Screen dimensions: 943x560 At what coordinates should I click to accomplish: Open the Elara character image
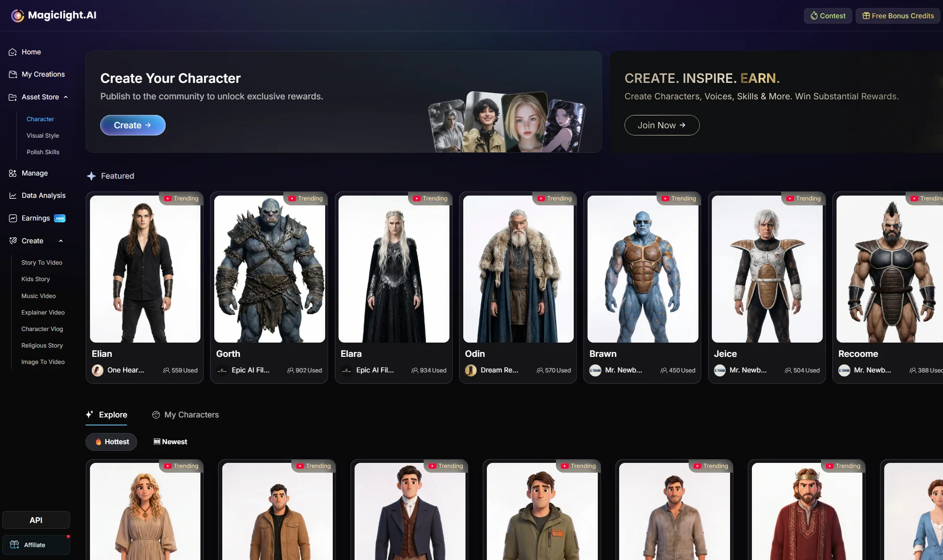click(x=394, y=269)
